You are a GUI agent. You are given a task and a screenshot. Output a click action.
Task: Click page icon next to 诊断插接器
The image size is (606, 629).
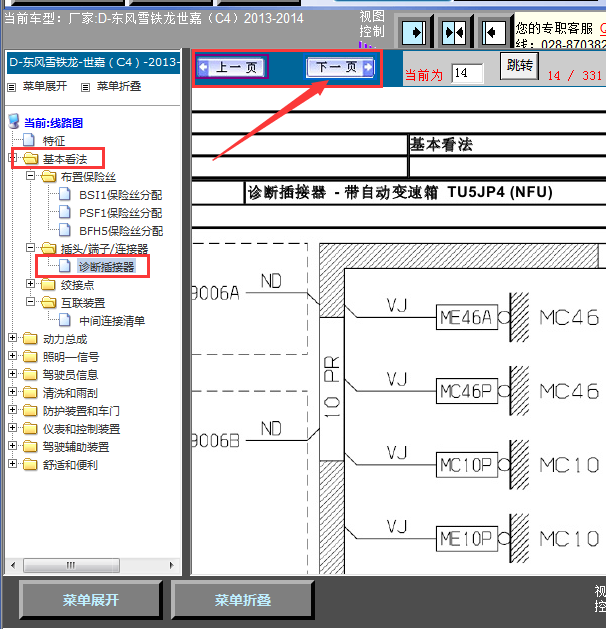point(65,266)
